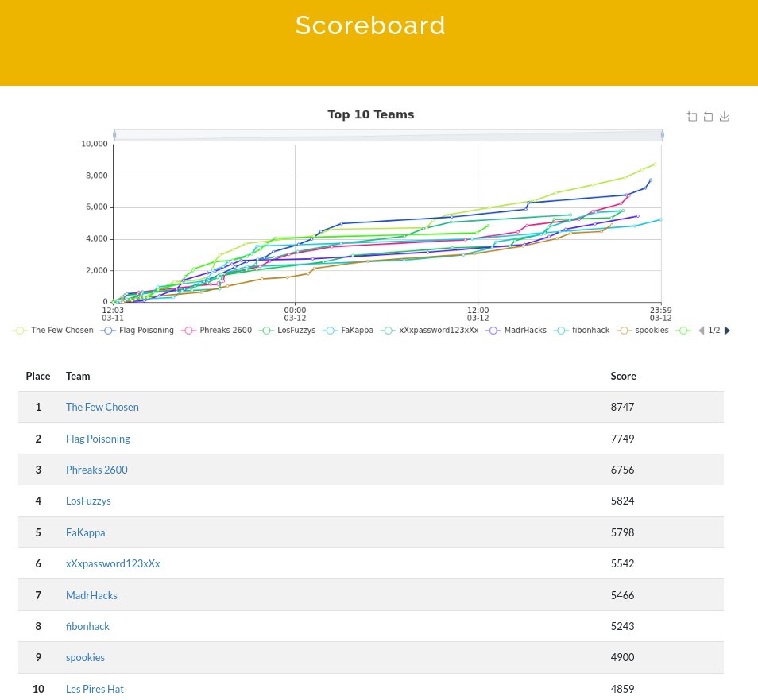
Task: Open The Few Chosen team page
Action: pyautogui.click(x=102, y=407)
